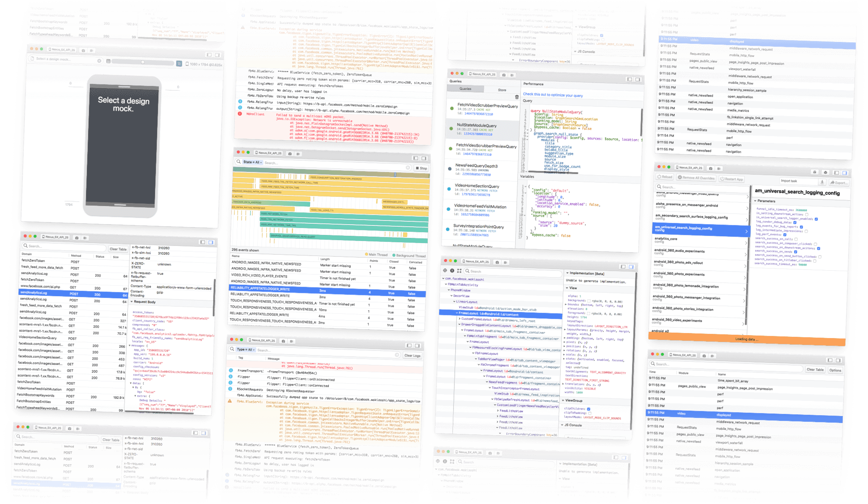The image size is (868, 504).
Task: Uncheck log_condor_debug_data checkbox
Action: 795,222
